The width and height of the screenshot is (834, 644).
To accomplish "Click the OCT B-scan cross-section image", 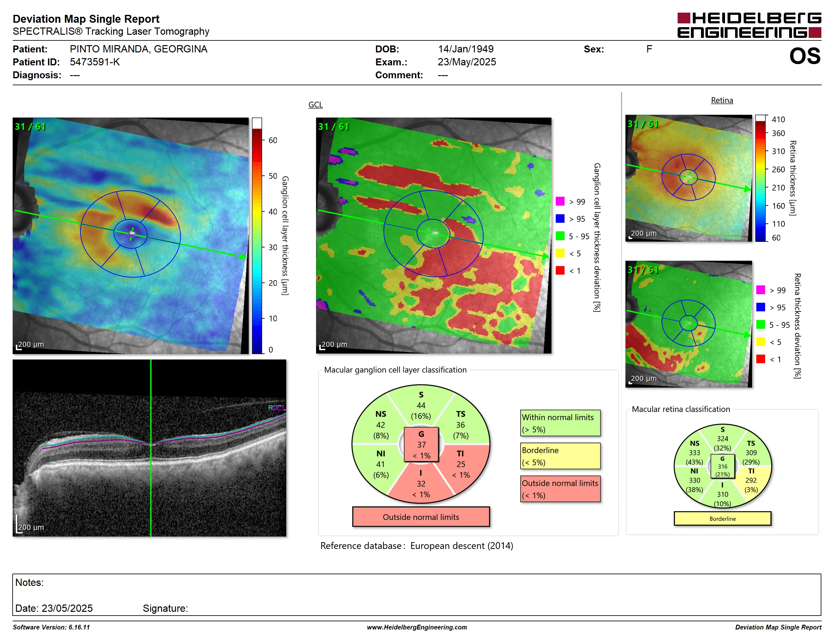I will [149, 448].
